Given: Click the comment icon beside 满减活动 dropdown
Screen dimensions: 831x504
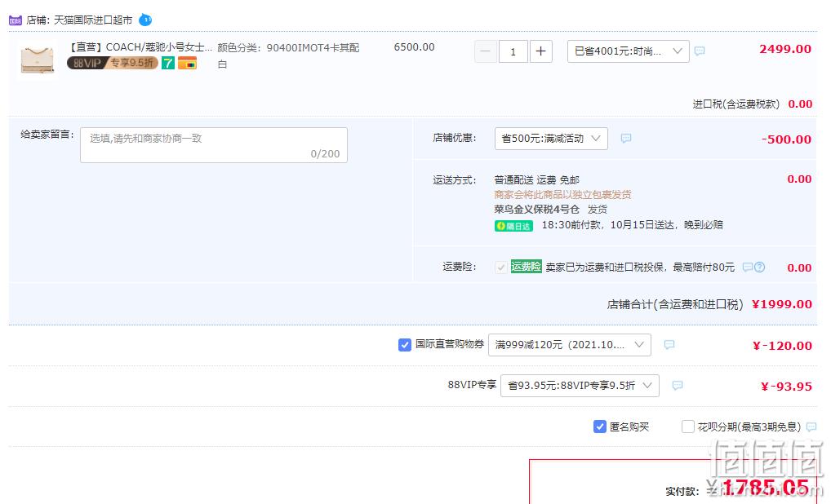Looking at the screenshot, I should 626,138.
